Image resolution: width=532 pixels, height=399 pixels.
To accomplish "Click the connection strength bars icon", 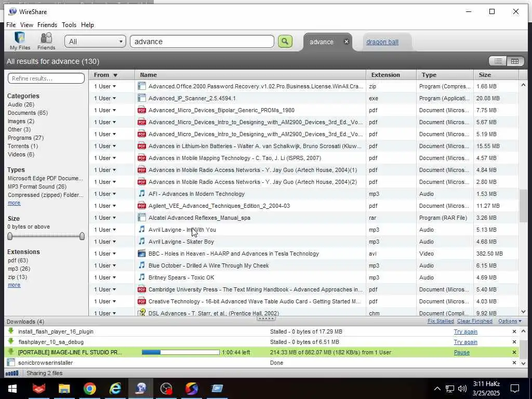I will (12, 373).
